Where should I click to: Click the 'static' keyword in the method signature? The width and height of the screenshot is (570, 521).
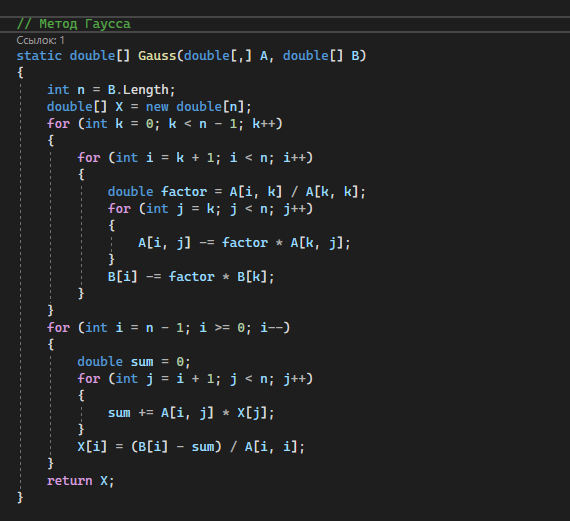coord(39,56)
